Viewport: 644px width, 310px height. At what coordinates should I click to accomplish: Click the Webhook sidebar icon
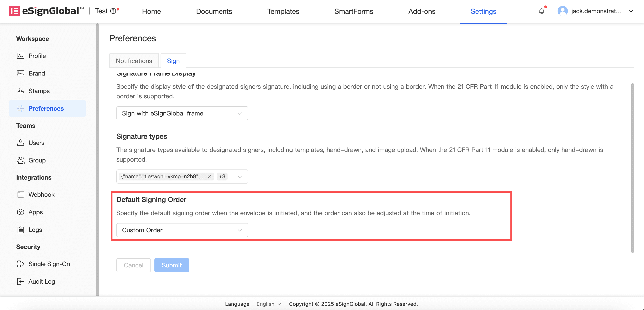(20, 195)
